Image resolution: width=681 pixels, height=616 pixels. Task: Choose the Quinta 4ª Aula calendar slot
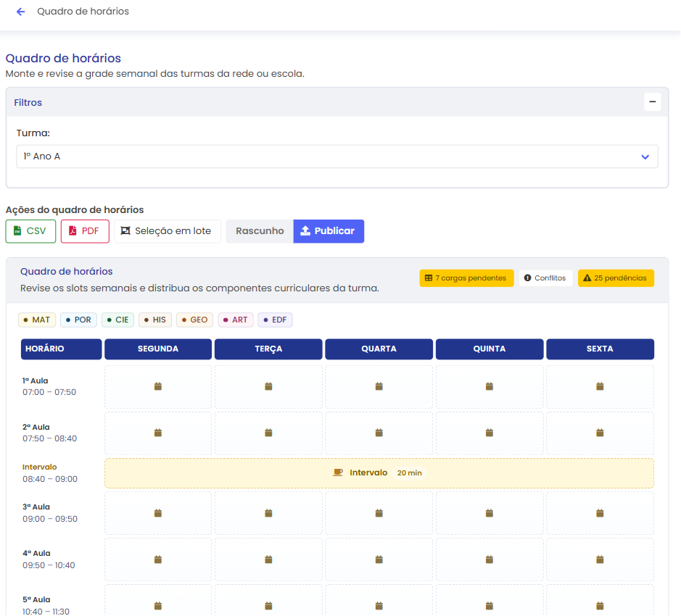[490, 560]
